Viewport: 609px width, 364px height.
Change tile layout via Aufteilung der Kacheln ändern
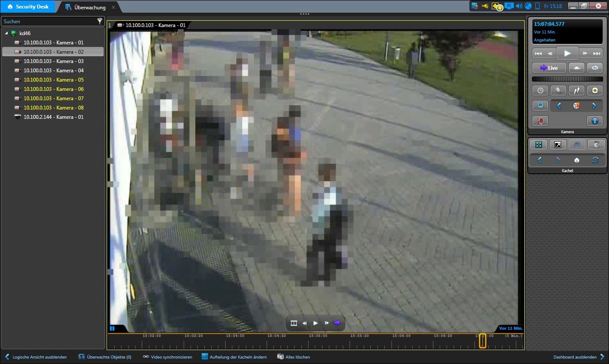pos(234,357)
